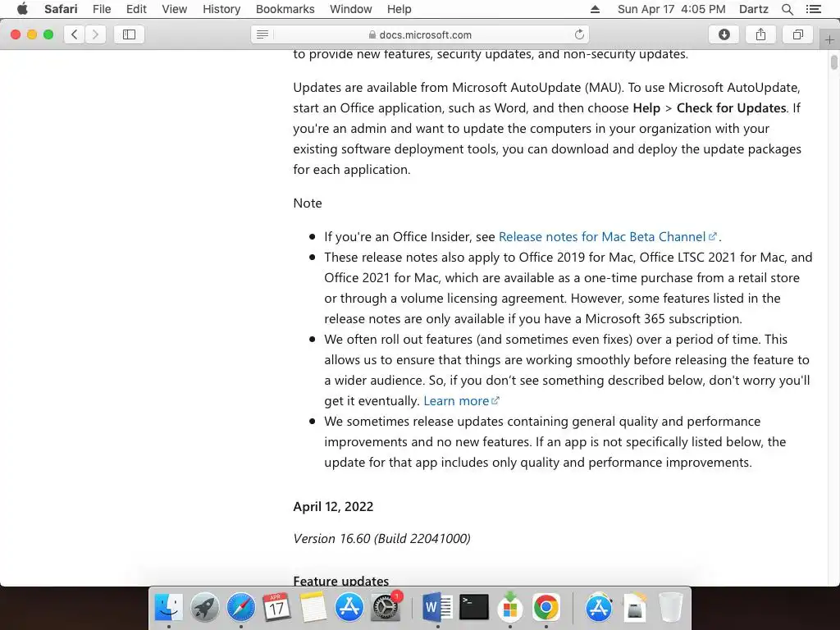
Task: Show all tabs overview in Safari
Action: tap(797, 34)
